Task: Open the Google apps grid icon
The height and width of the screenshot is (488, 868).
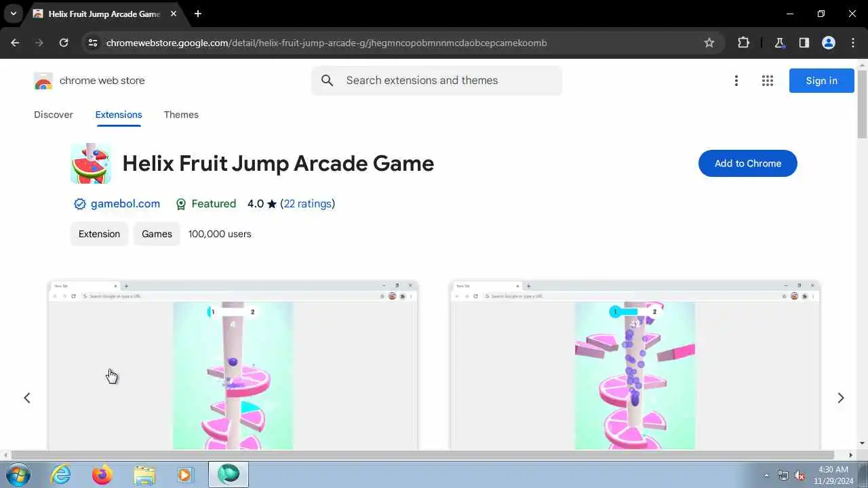Action: (x=768, y=81)
